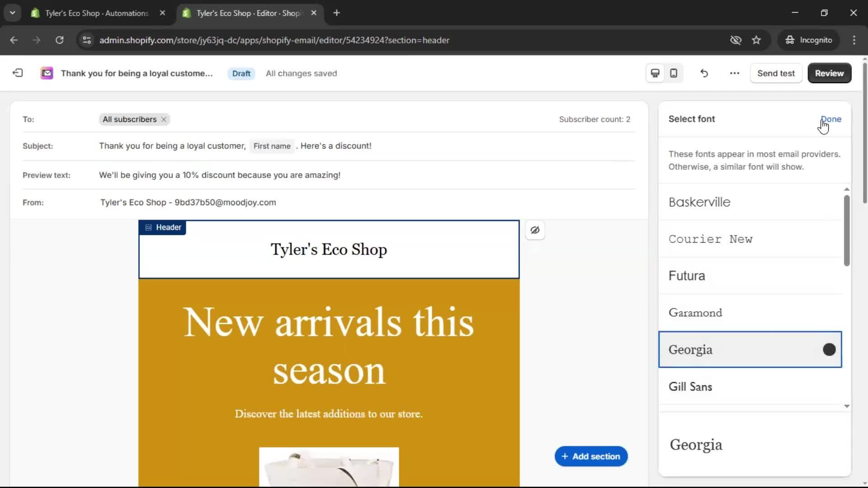The image size is (868, 488).
Task: Switch preview to desktop view
Action: [655, 73]
